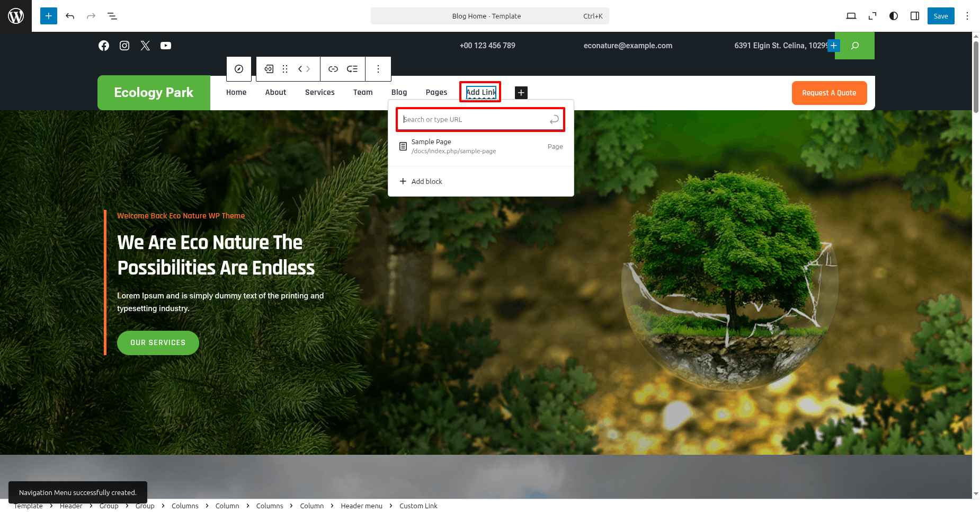The image size is (980, 512).
Task: Click the Save button
Action: (941, 16)
